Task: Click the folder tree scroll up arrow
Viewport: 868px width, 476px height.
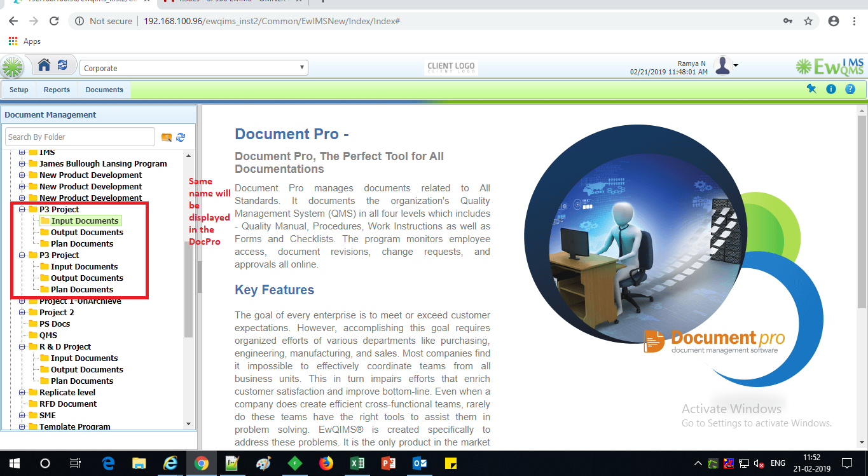Action: click(x=188, y=155)
